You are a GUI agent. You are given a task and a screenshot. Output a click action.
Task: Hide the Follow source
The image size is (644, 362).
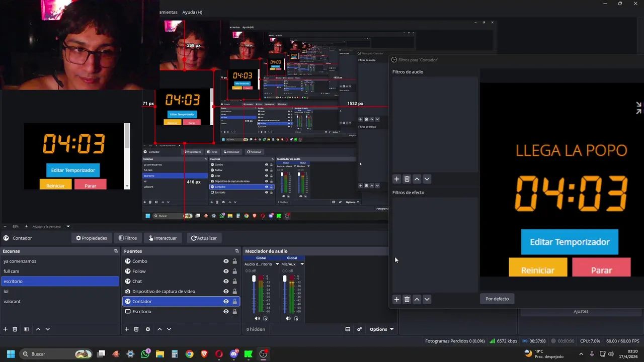point(226,271)
